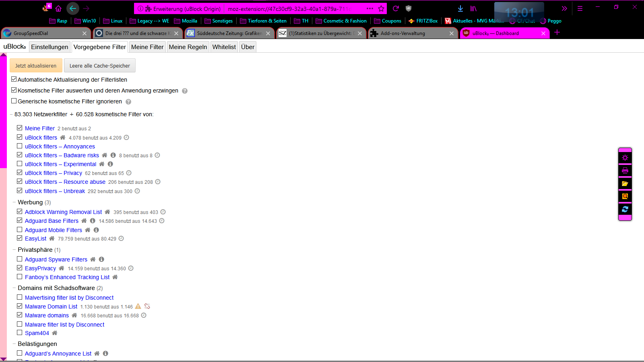
Task: Collapse the Belästigungen filter group
Action: (x=14, y=344)
